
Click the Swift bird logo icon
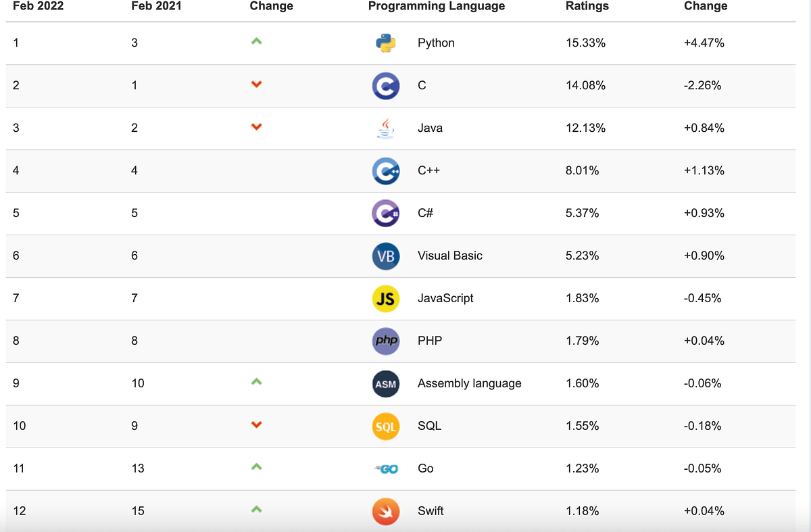click(386, 511)
